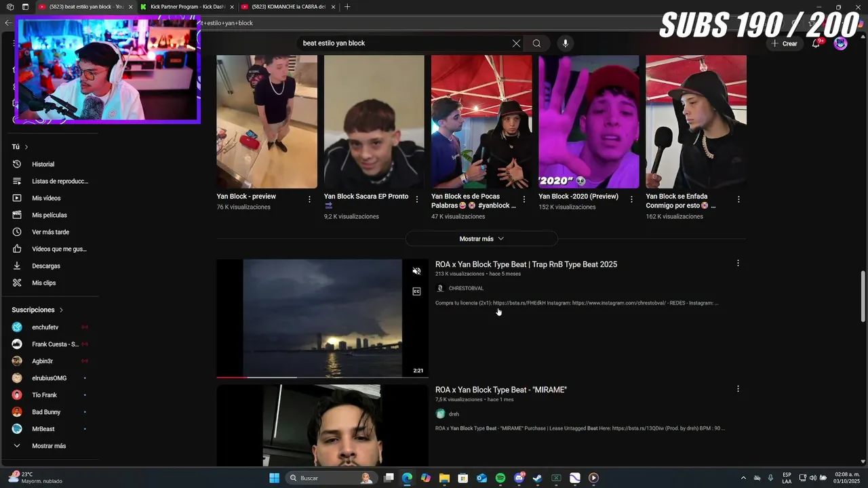The width and height of the screenshot is (868, 488).
Task: Expand shorts shelf with Mostrar más
Action: (481, 239)
